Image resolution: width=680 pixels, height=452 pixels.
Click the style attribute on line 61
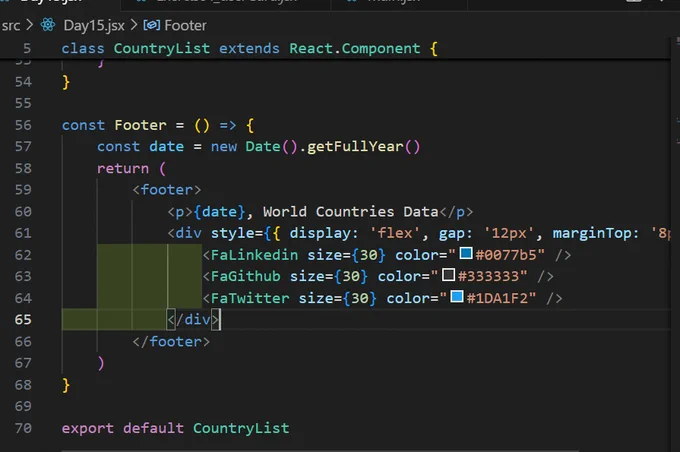pos(232,233)
